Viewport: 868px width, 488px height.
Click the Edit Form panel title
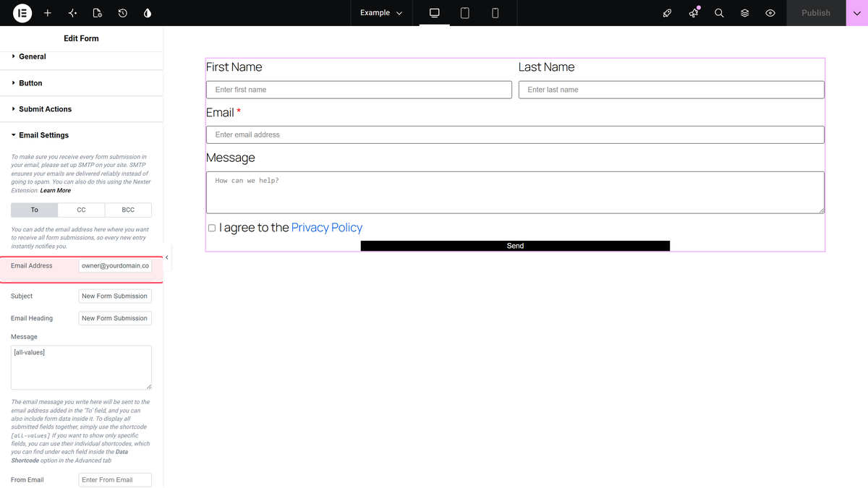click(x=81, y=38)
